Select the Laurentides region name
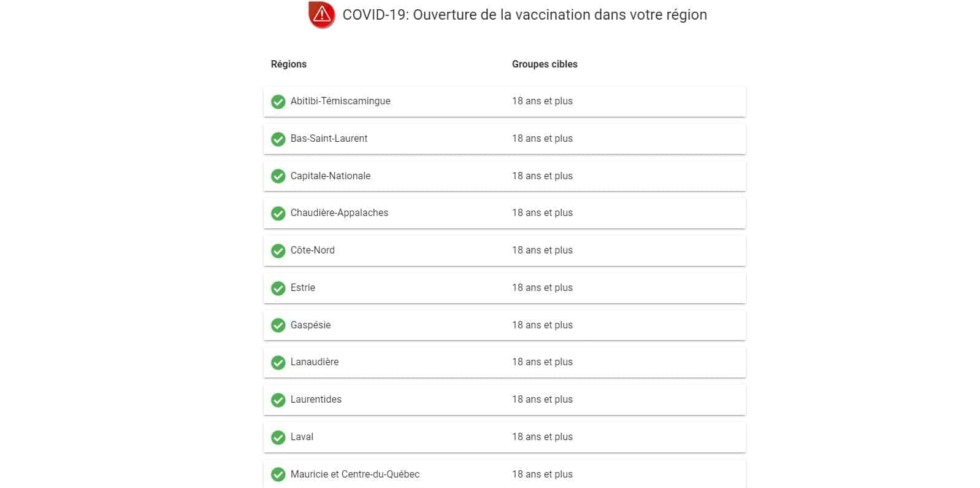The image size is (980, 488). pos(316,399)
